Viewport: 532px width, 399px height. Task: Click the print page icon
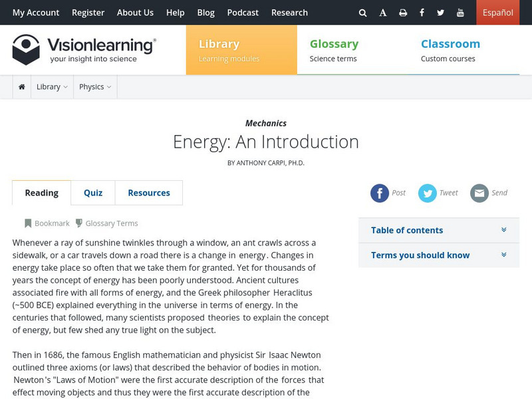click(x=403, y=13)
